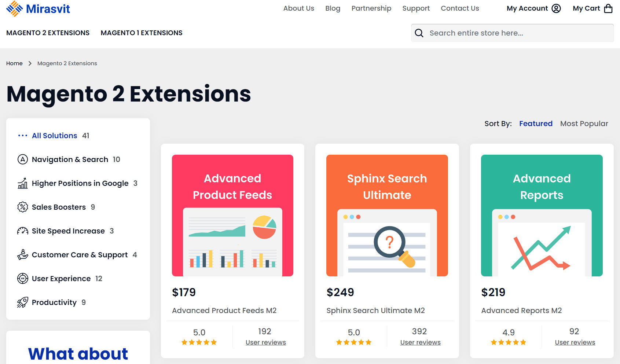Click the Sales Boosters percent badge icon
The width and height of the screenshot is (620, 364).
point(23,207)
